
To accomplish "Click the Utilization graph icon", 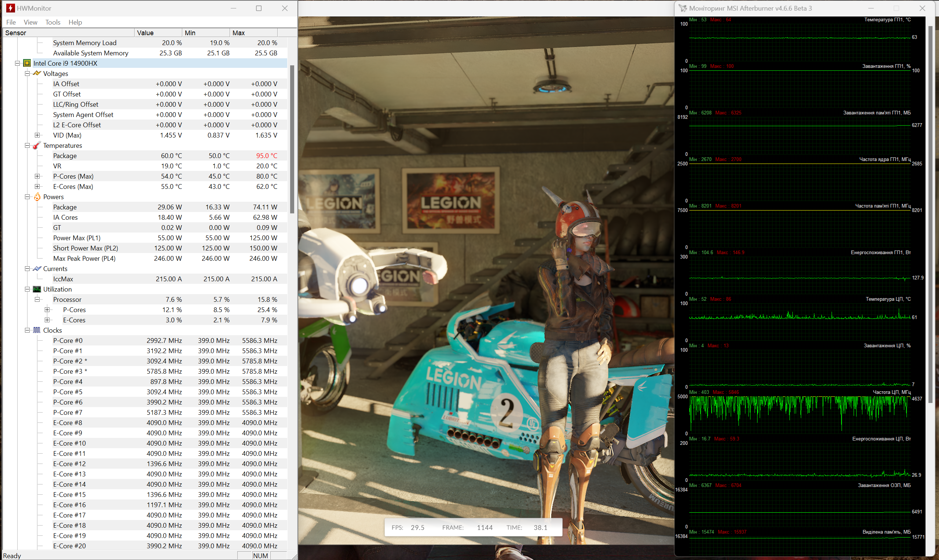I will 37,289.
